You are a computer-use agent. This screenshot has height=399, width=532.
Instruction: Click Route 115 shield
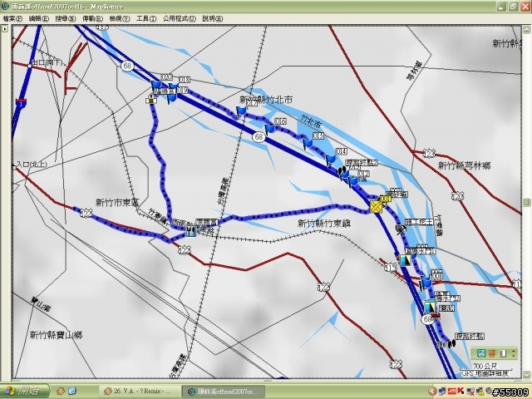391,268
